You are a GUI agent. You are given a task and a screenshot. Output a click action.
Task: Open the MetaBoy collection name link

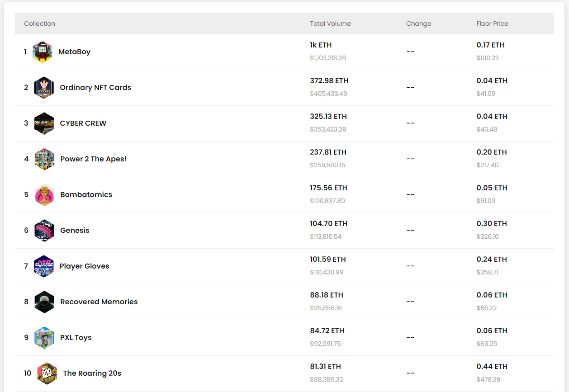74,52
